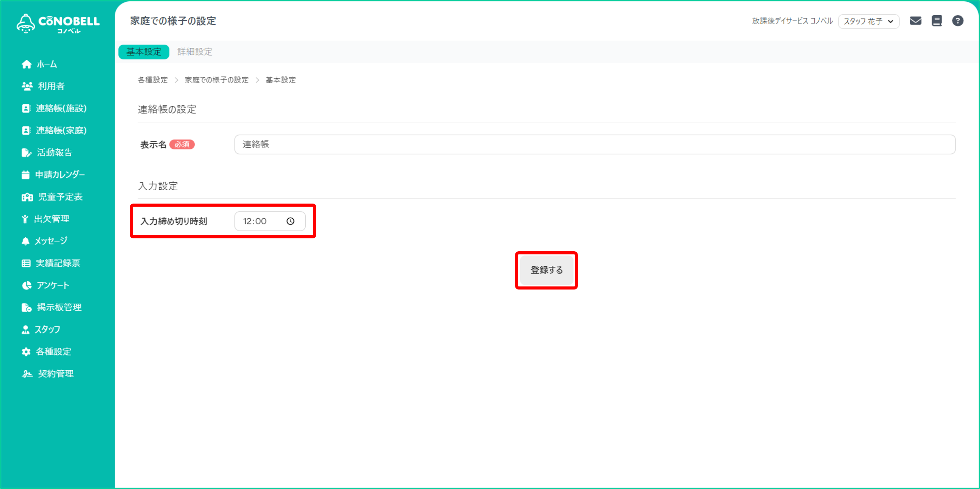
Task: Switch to the 基本設定 tab
Action: point(144,52)
